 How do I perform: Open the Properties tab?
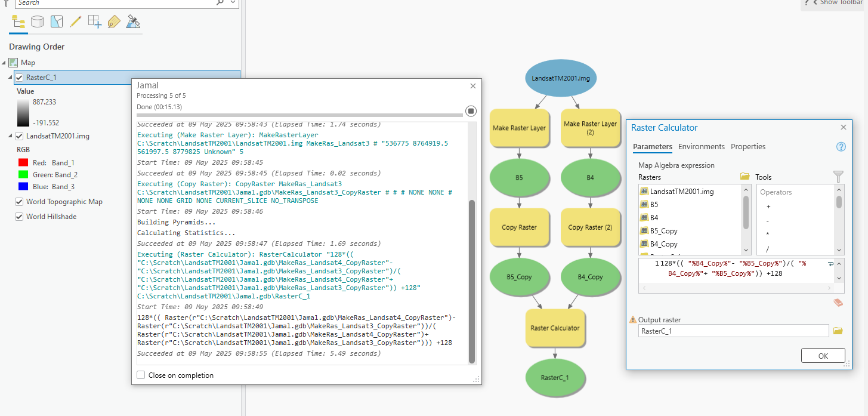pyautogui.click(x=748, y=146)
